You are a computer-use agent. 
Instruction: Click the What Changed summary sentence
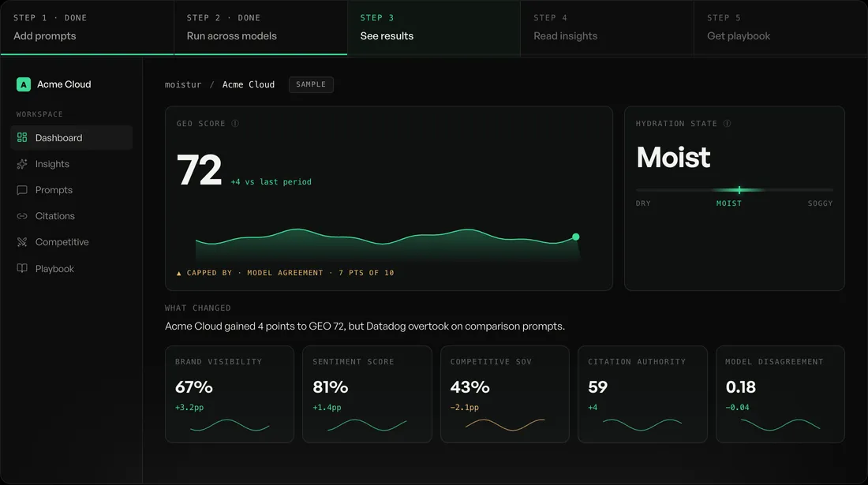(365, 326)
